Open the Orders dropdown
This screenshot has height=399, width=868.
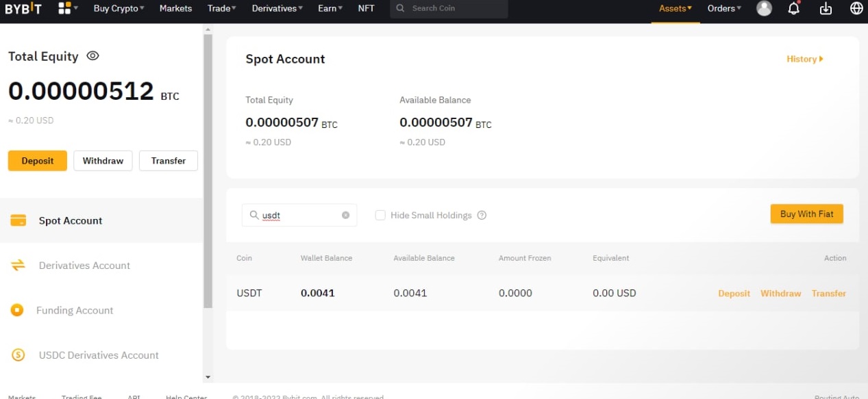(x=723, y=8)
